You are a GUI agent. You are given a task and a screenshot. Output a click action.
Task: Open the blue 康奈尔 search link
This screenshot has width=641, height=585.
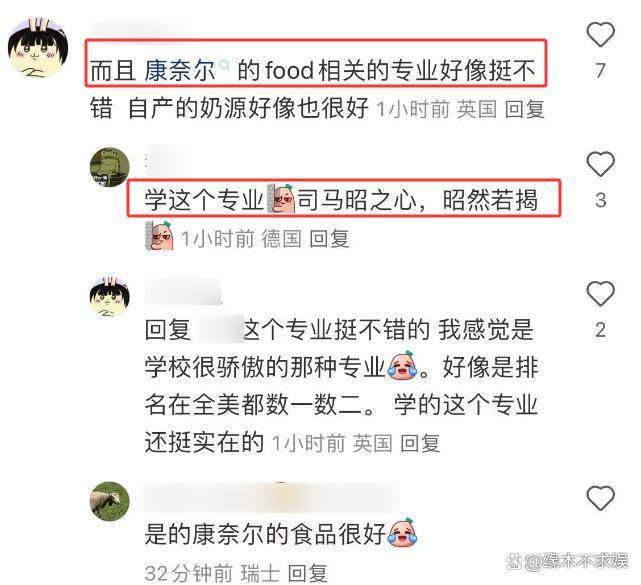179,70
